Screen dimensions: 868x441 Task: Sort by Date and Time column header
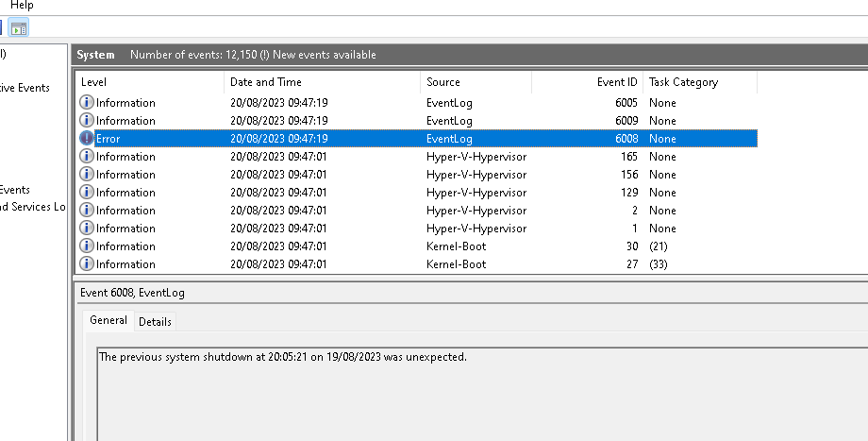click(x=322, y=82)
